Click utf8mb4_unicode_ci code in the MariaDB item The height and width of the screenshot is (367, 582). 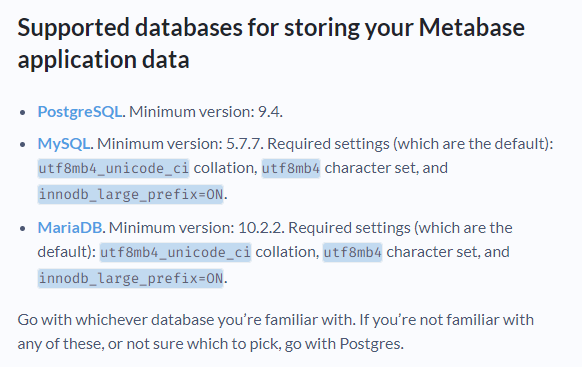point(176,252)
